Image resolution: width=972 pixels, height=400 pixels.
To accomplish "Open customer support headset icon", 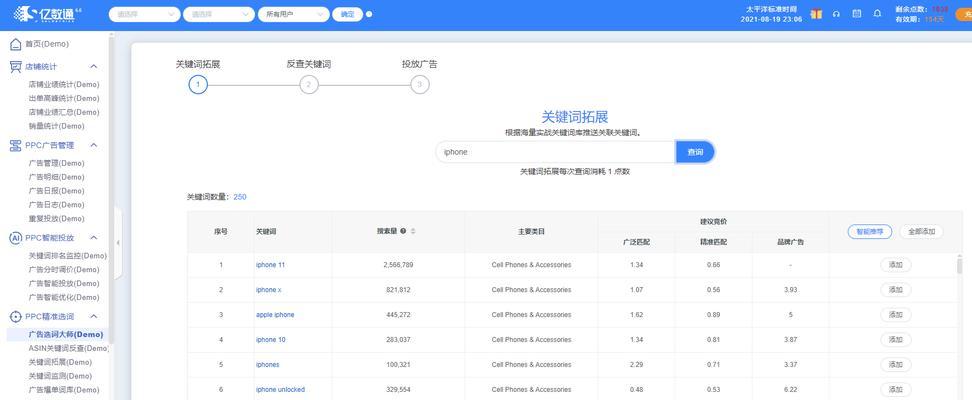I will 836,14.
